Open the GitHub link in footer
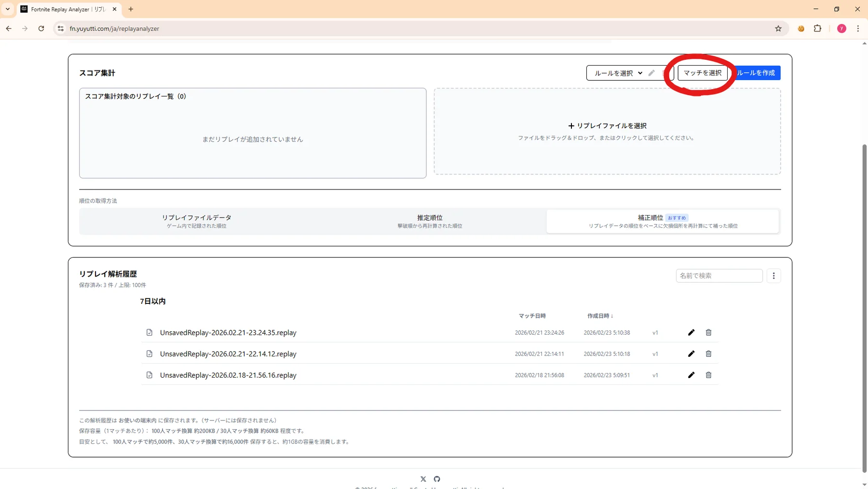This screenshot has height=489, width=868. pyautogui.click(x=437, y=479)
